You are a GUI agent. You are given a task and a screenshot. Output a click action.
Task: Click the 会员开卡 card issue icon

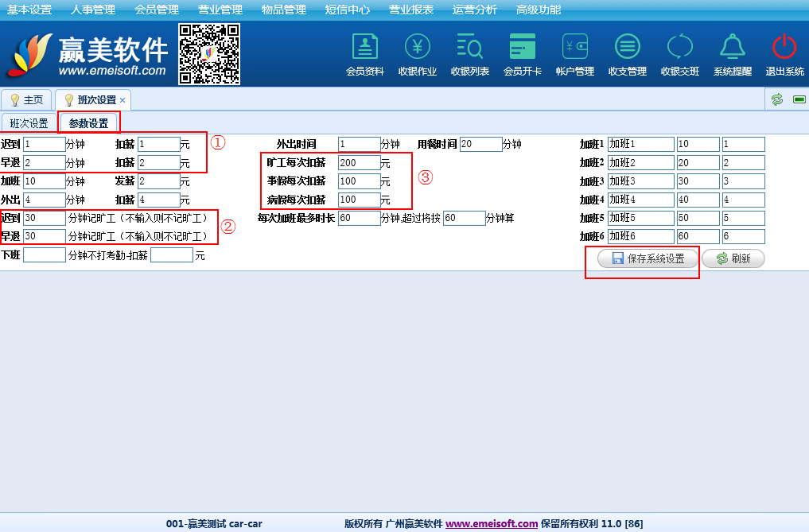coord(522,48)
